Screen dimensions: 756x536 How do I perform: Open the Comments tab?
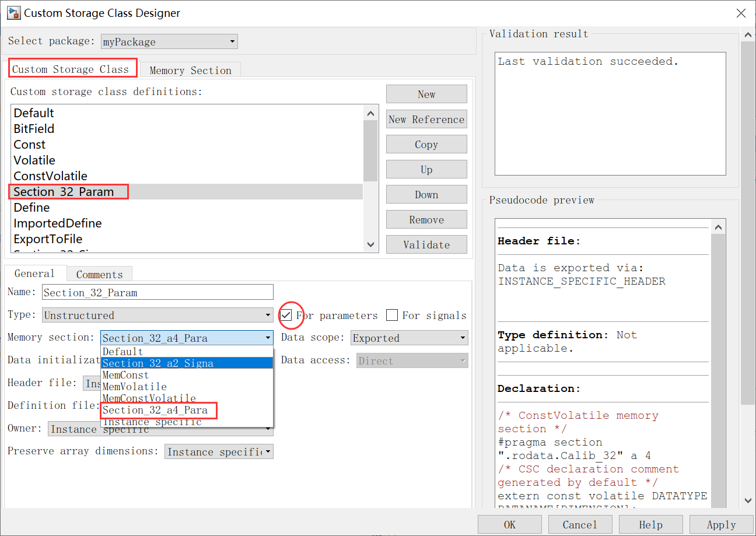(x=99, y=274)
